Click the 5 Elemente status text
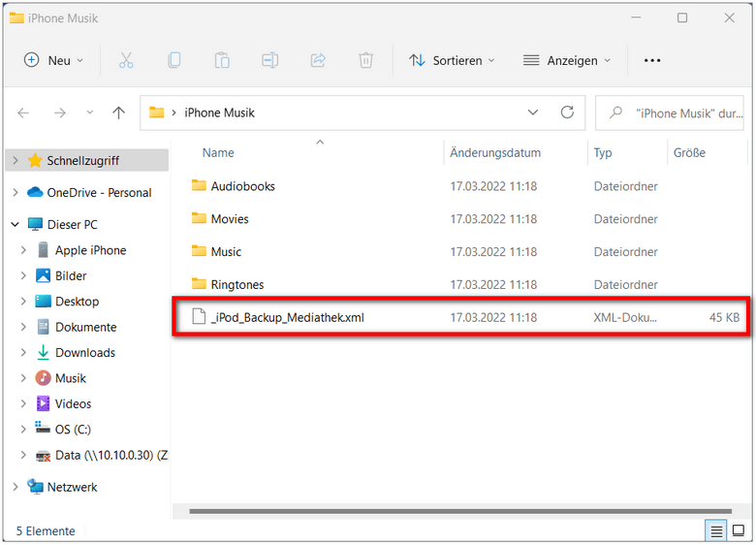The height and width of the screenshot is (545, 756). point(46,531)
